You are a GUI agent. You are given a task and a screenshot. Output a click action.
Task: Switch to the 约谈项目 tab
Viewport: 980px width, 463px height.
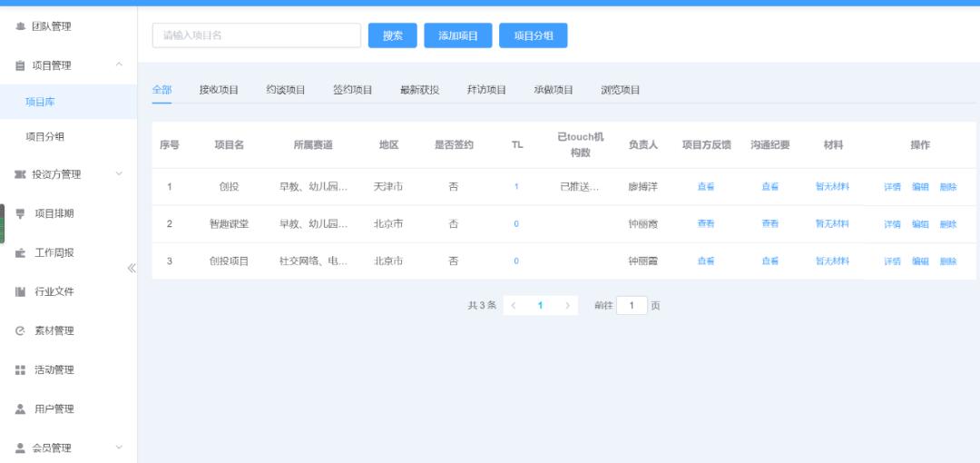(286, 90)
